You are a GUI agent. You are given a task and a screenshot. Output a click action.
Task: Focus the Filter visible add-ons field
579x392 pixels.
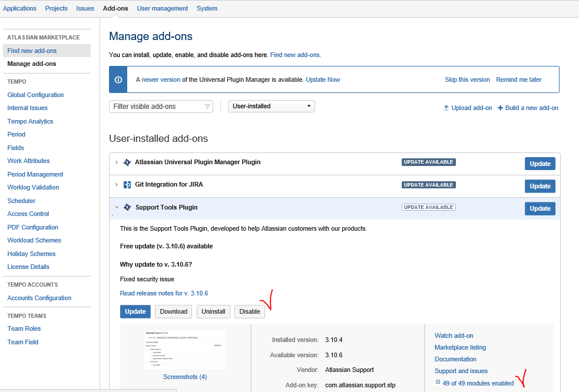161,107
